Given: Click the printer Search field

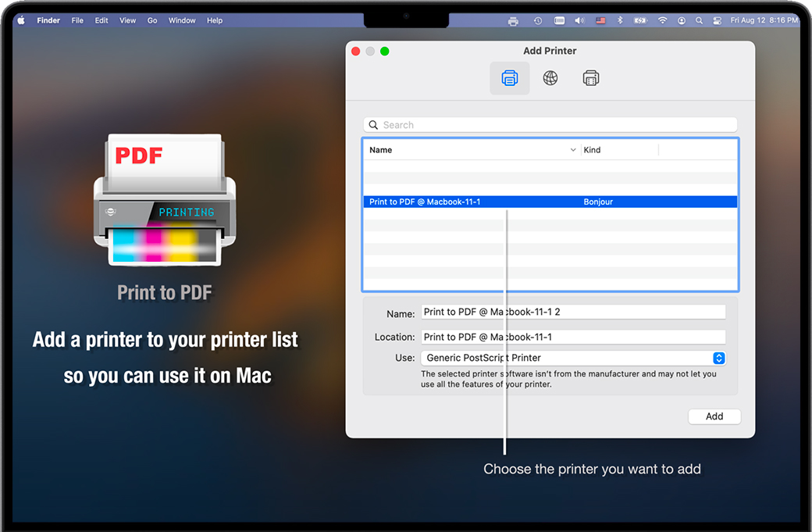Looking at the screenshot, I should 550,125.
